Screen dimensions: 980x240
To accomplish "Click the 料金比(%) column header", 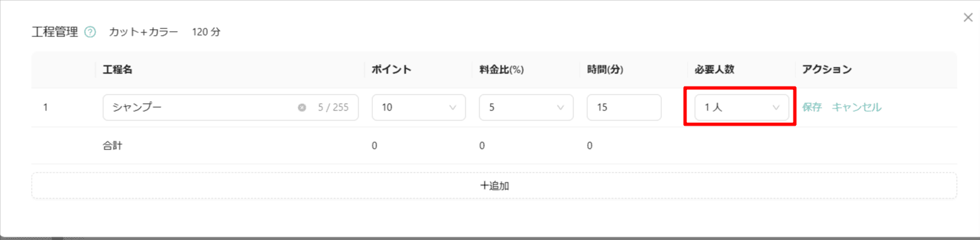I will coord(501,69).
